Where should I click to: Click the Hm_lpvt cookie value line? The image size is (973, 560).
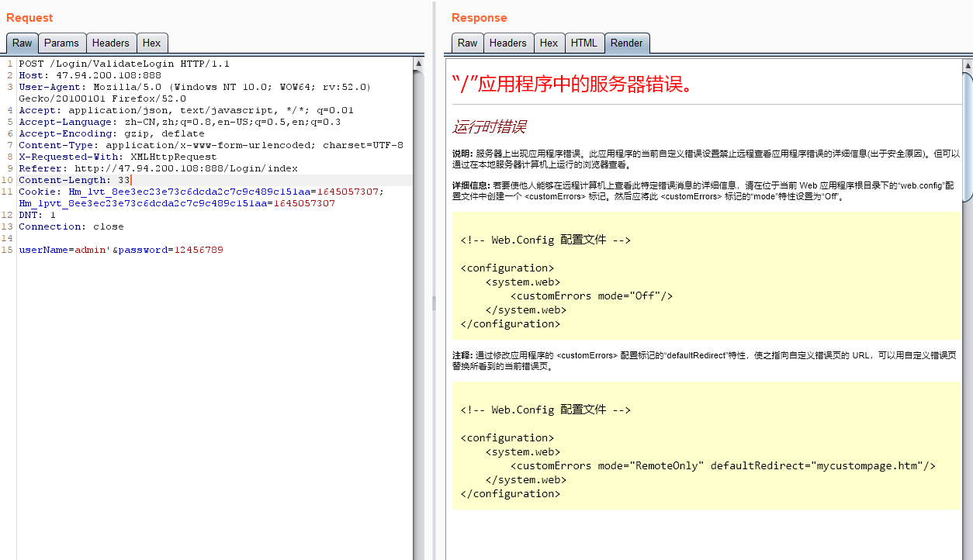177,203
